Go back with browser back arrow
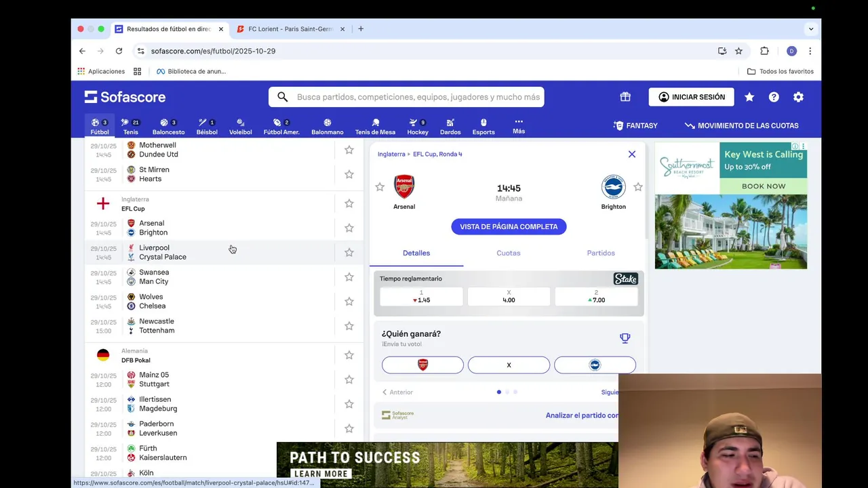The height and width of the screenshot is (488, 868). pyautogui.click(x=82, y=51)
